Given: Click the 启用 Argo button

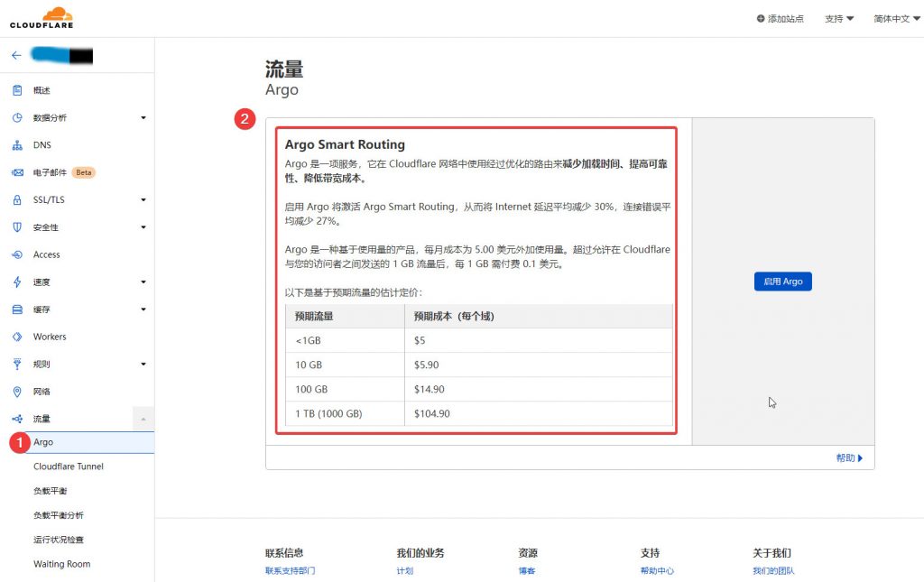Looking at the screenshot, I should point(782,281).
